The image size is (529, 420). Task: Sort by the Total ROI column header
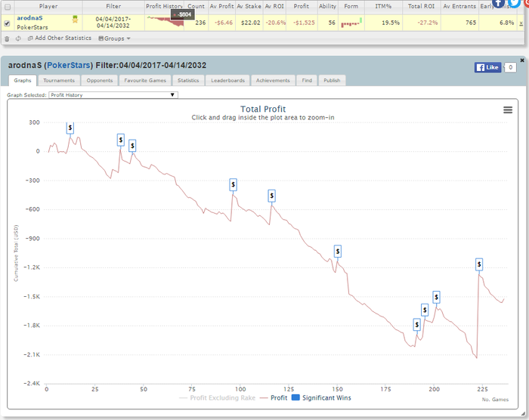pyautogui.click(x=422, y=6)
